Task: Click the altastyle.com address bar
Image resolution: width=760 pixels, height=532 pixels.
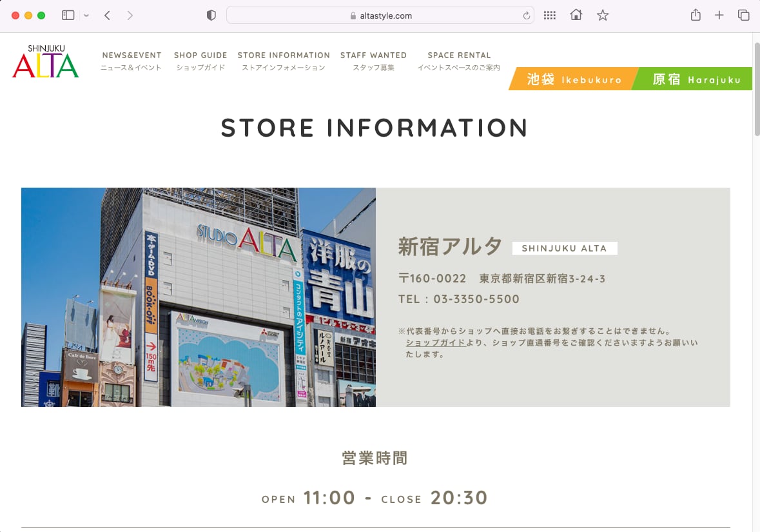Action: [380, 15]
